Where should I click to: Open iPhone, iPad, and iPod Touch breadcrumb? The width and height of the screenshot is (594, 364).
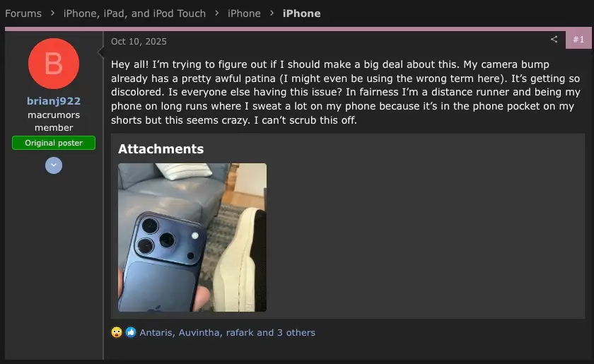click(x=134, y=13)
